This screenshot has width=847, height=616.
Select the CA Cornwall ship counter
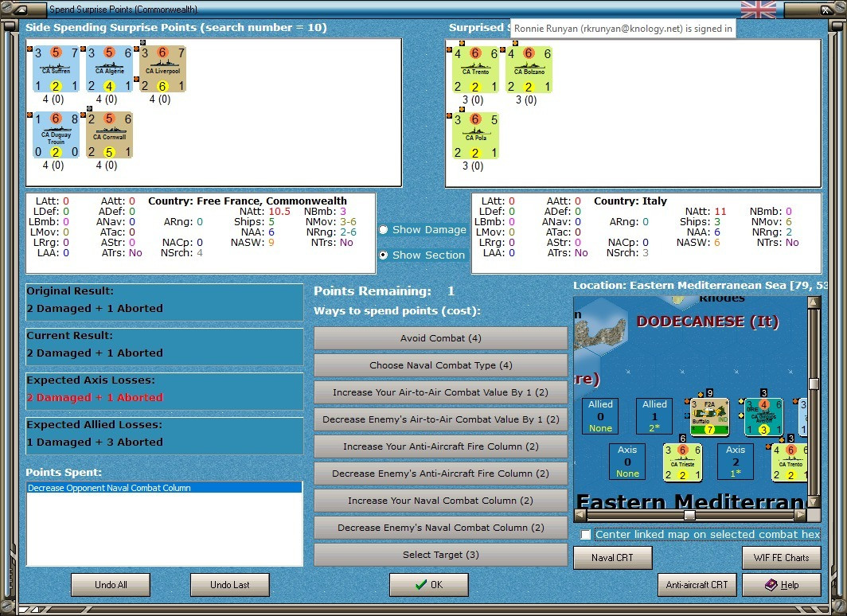tap(110, 135)
